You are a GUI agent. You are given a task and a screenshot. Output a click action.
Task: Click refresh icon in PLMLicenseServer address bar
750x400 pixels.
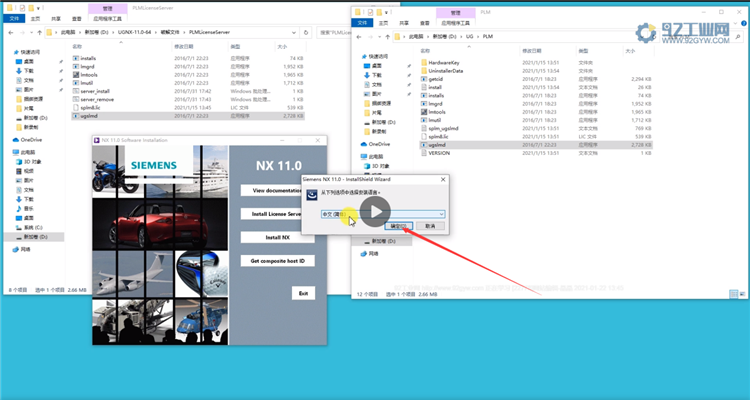coord(306,33)
